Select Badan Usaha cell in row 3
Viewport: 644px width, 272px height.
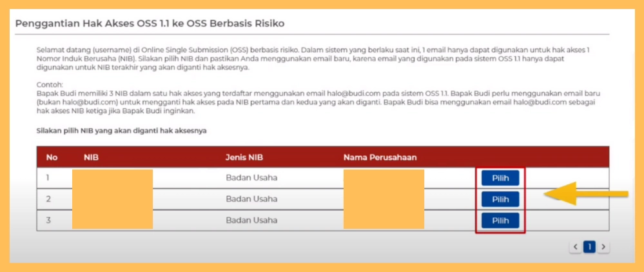coord(251,220)
